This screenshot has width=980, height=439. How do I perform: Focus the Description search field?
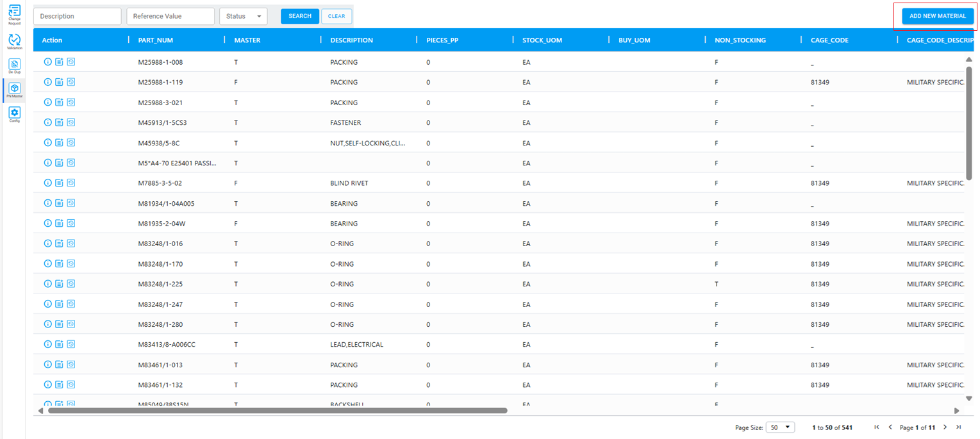(78, 16)
